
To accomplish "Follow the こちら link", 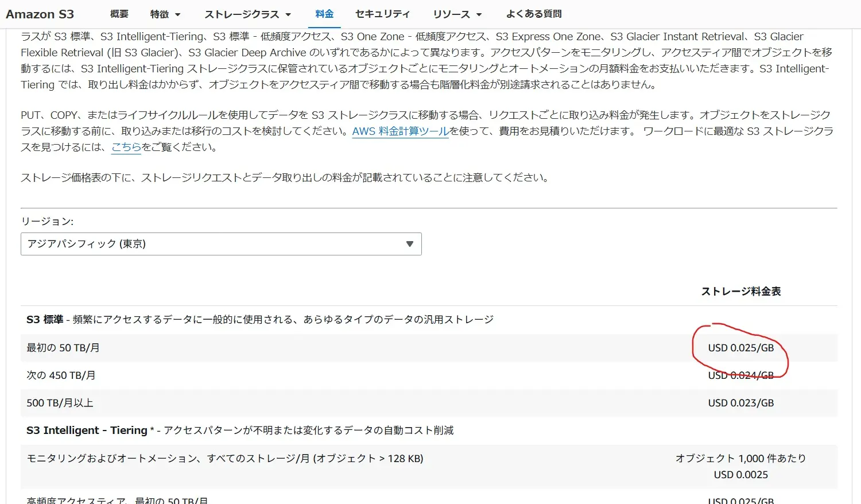I will click(x=126, y=147).
